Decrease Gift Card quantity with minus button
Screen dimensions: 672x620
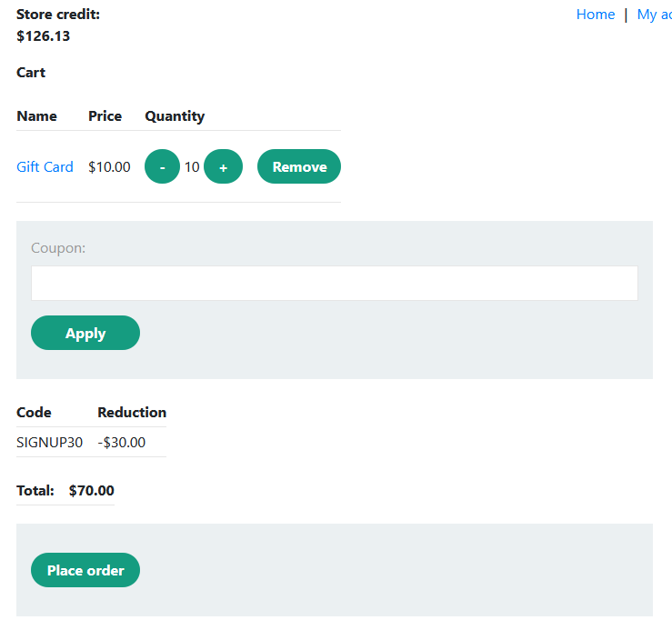(x=162, y=167)
